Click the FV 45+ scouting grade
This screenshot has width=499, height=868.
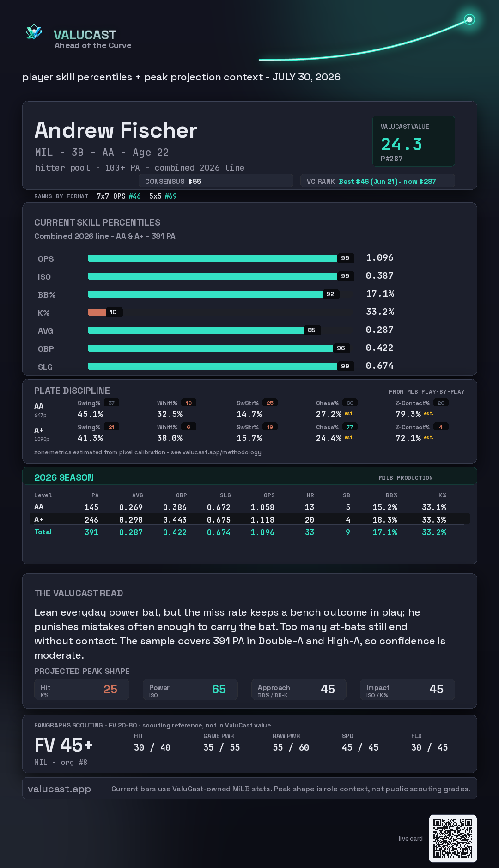tap(64, 745)
